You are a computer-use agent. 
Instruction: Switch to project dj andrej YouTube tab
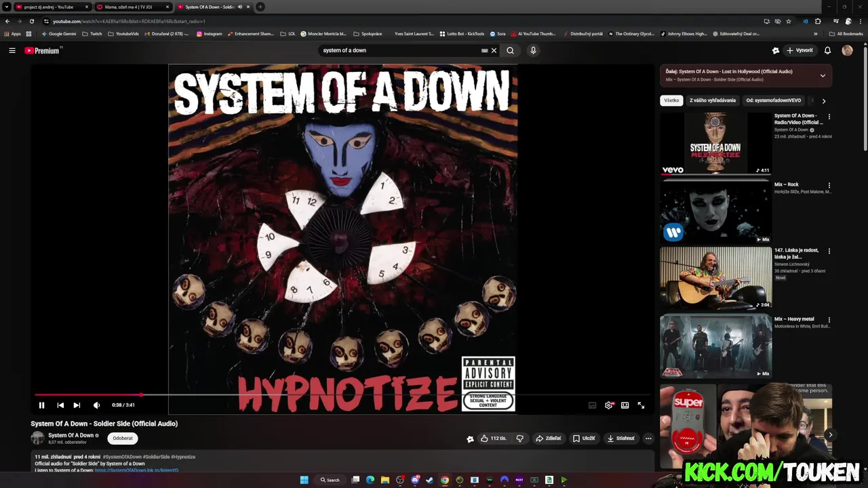click(x=52, y=7)
